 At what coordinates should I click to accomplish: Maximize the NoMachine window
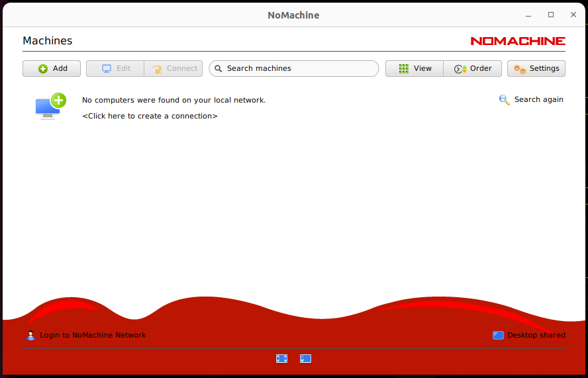(550, 15)
